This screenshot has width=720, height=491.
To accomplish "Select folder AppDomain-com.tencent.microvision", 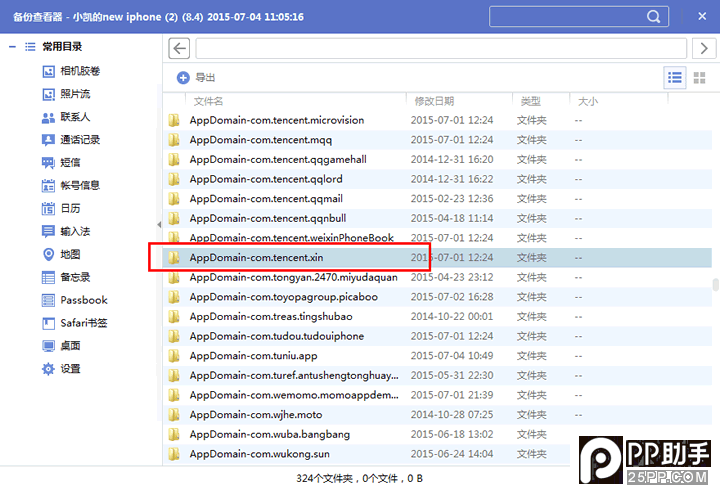I will pyautogui.click(x=437, y=120).
